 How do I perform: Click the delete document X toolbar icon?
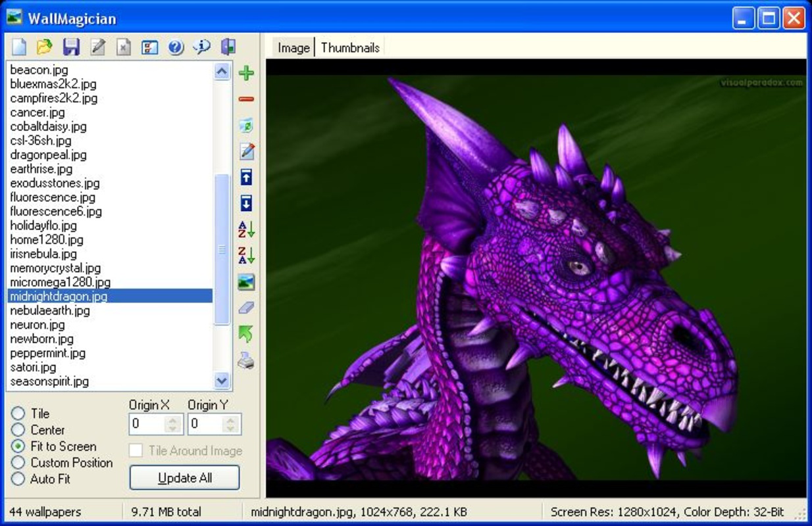(124, 47)
